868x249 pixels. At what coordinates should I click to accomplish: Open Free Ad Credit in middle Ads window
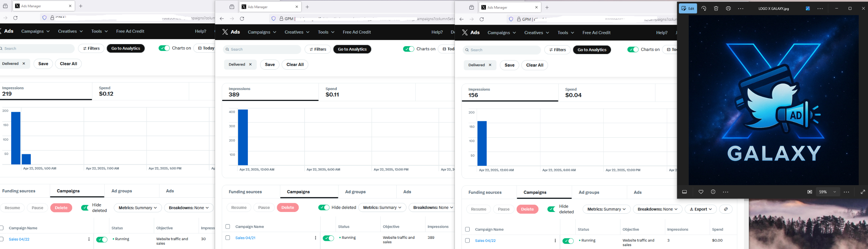[x=357, y=32]
